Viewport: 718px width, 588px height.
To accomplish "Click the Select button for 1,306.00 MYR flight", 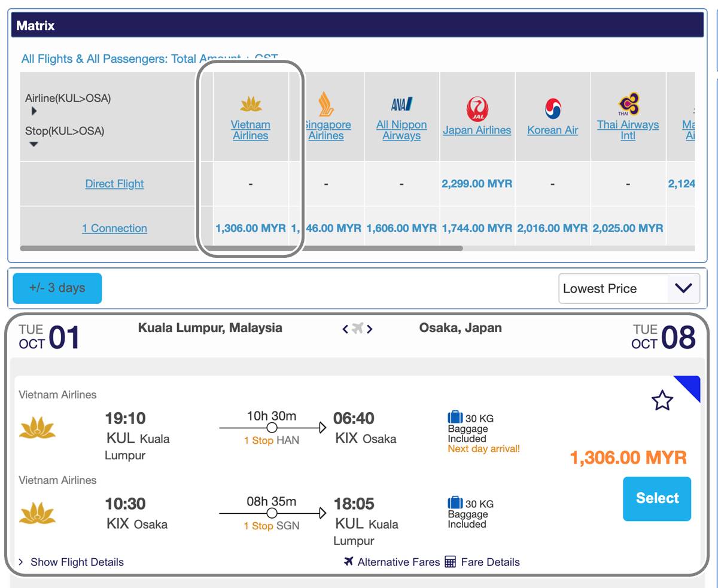I will tap(657, 498).
